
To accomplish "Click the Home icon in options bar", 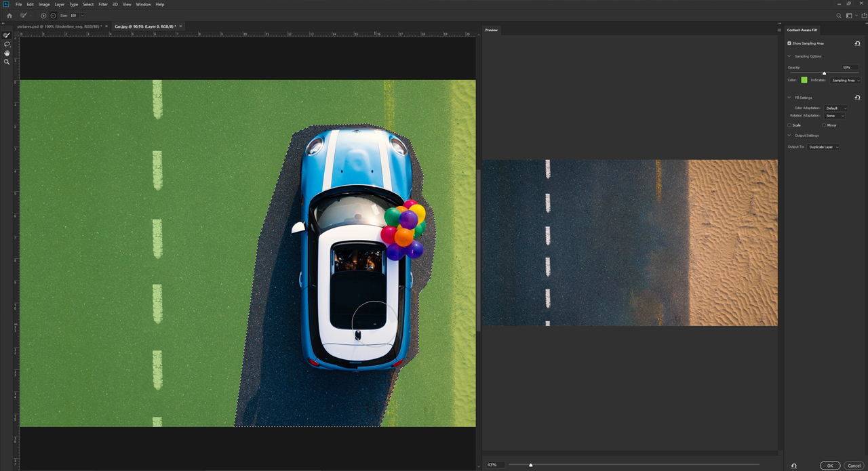I will [x=9, y=15].
